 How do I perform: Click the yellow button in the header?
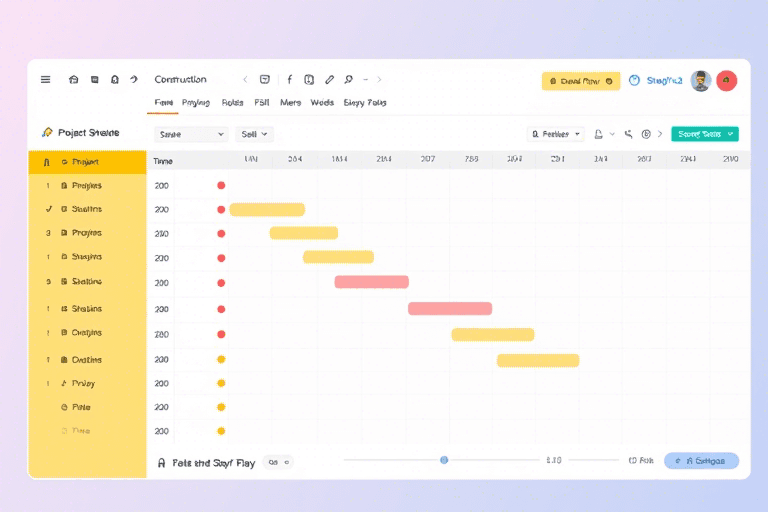pos(580,81)
